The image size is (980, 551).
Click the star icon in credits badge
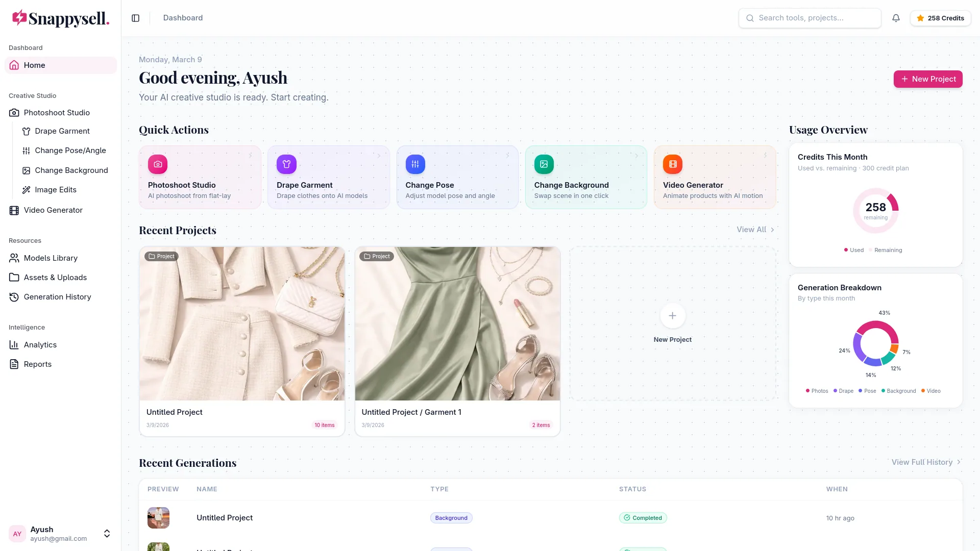pyautogui.click(x=920, y=18)
